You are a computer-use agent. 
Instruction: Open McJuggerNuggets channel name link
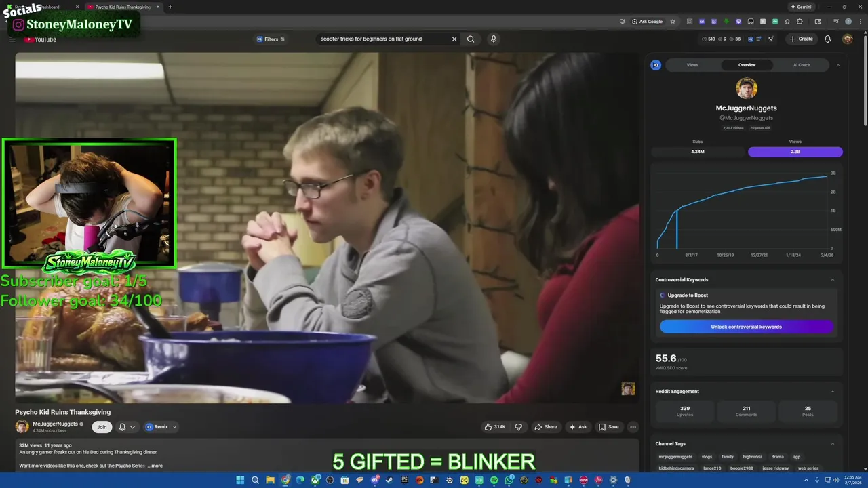click(55, 424)
